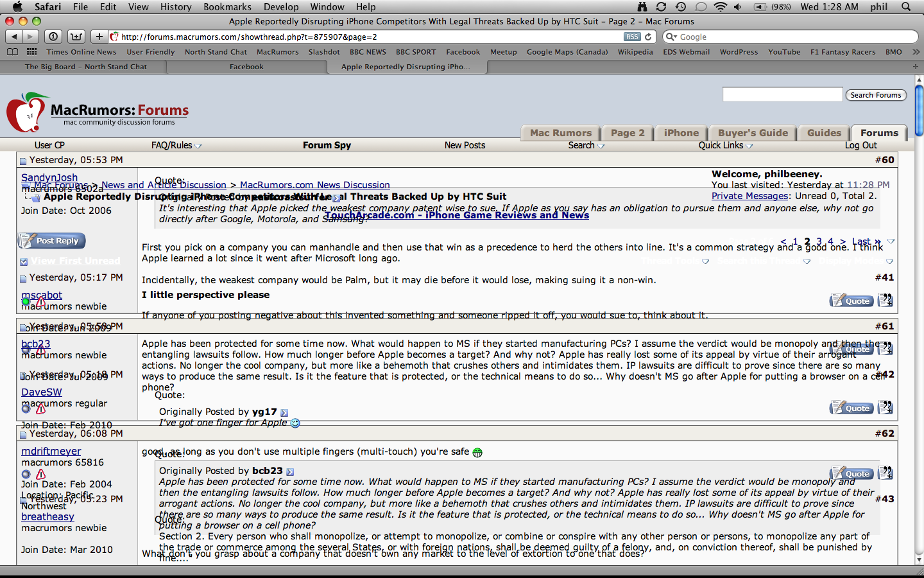Screen dimensions: 924x578
Task: Go forward with Safari's forward arrow
Action: click(x=30, y=37)
